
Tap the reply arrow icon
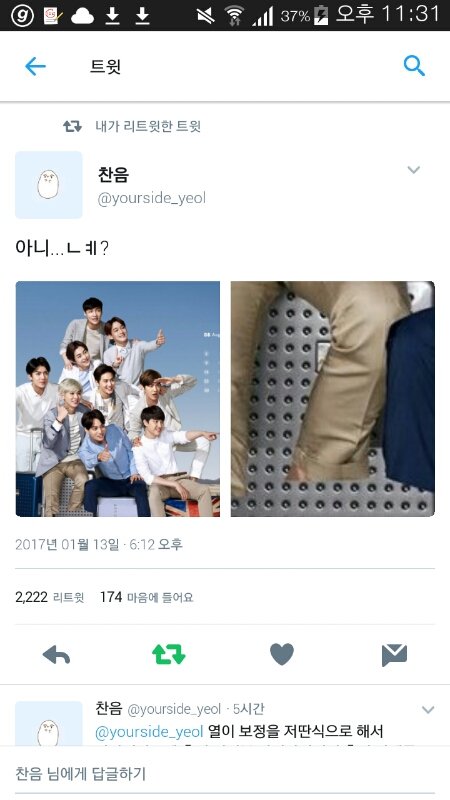(x=56, y=655)
